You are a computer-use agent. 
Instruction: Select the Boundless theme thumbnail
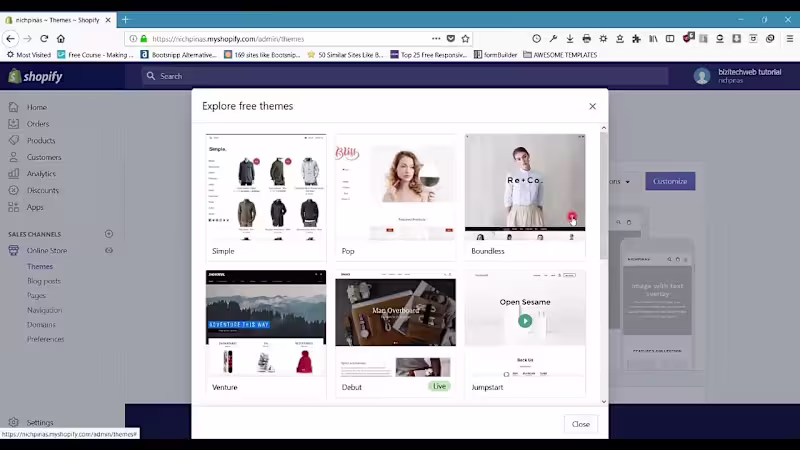point(525,187)
